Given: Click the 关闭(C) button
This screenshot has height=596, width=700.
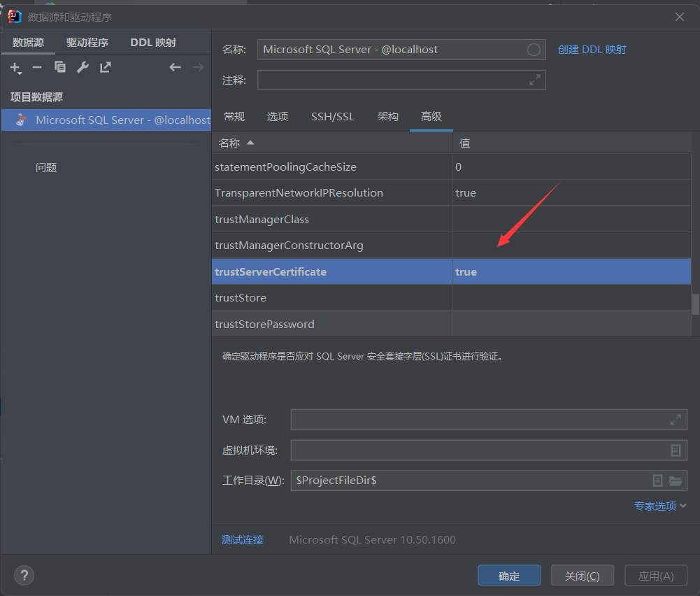Looking at the screenshot, I should [582, 576].
